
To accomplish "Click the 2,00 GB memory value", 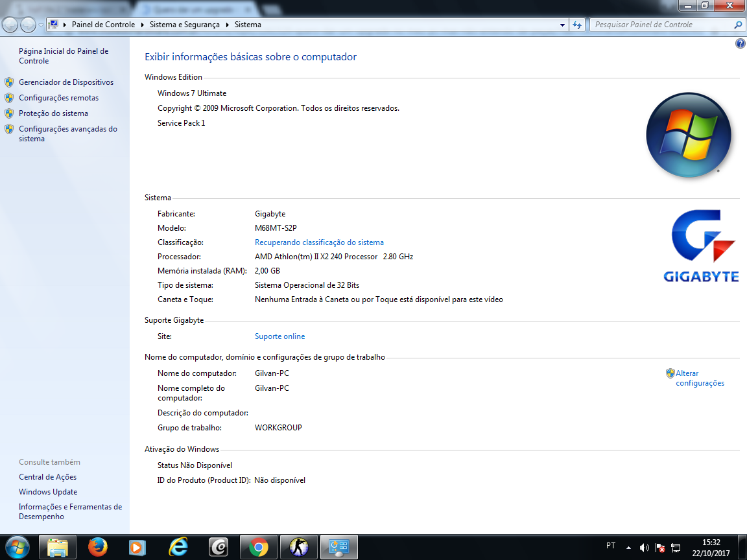I will pyautogui.click(x=267, y=271).
